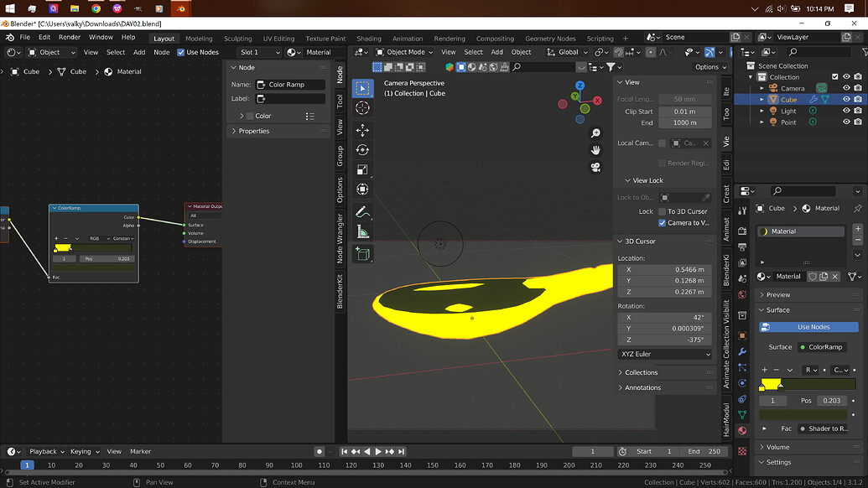Open the Object Data properties icon
The height and width of the screenshot is (488, 868).
tap(742, 414)
